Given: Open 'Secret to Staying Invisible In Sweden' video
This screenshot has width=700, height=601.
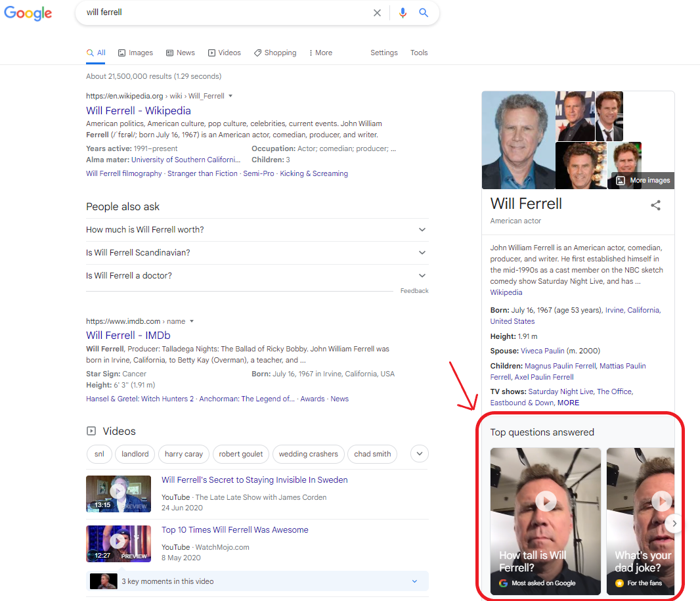Looking at the screenshot, I should [255, 480].
